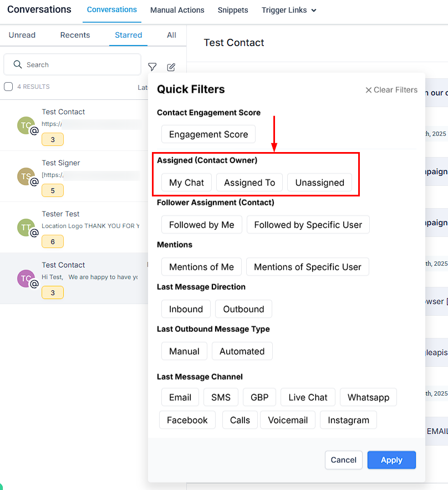
Task: Select the Outbound message direction filter
Action: tap(243, 309)
